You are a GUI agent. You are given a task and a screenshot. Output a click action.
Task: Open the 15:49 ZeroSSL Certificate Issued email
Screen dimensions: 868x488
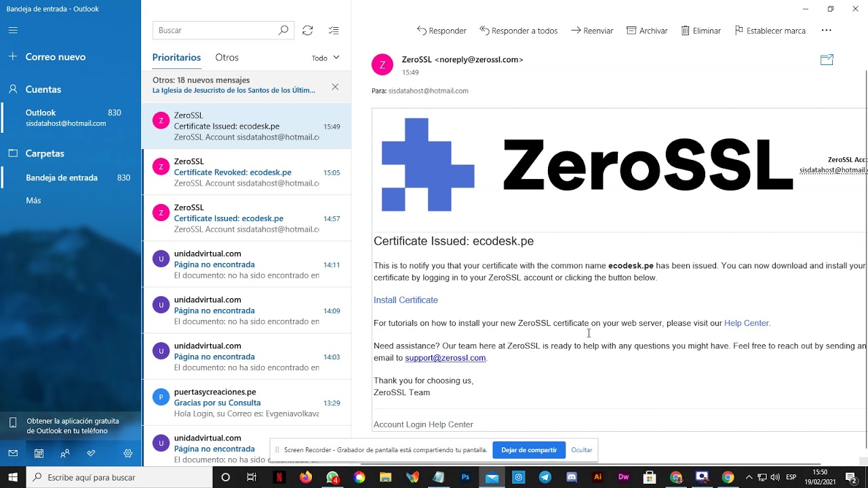(247, 126)
